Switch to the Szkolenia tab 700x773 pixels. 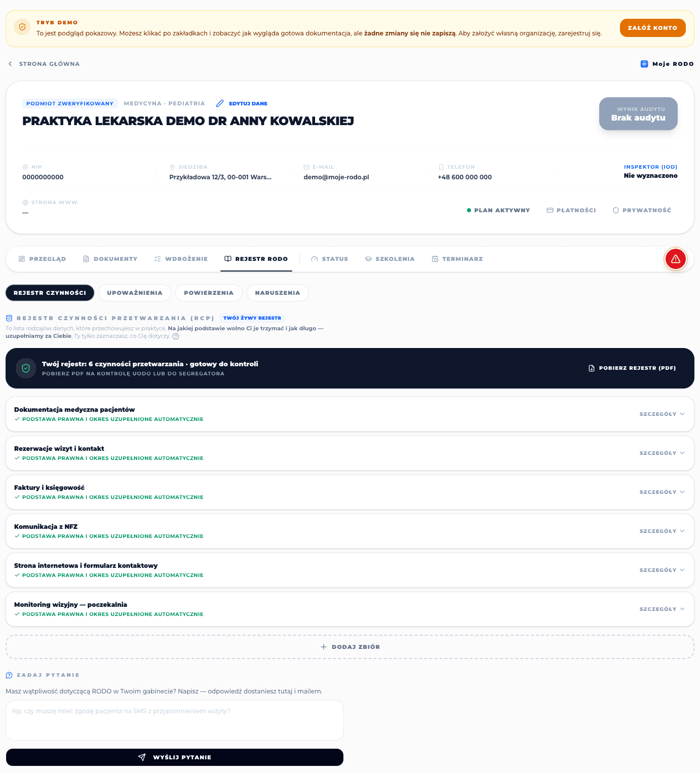[x=390, y=259]
